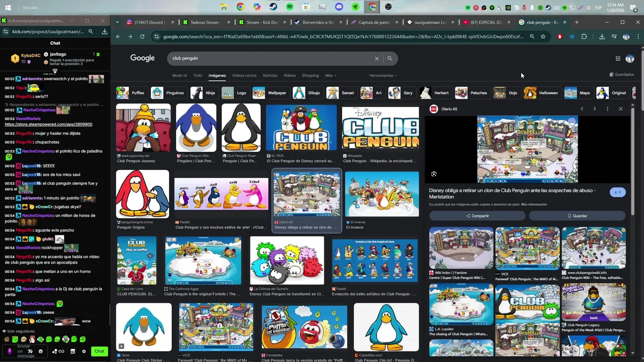
Task: Click the Chrome address bar URL
Action: [343, 37]
